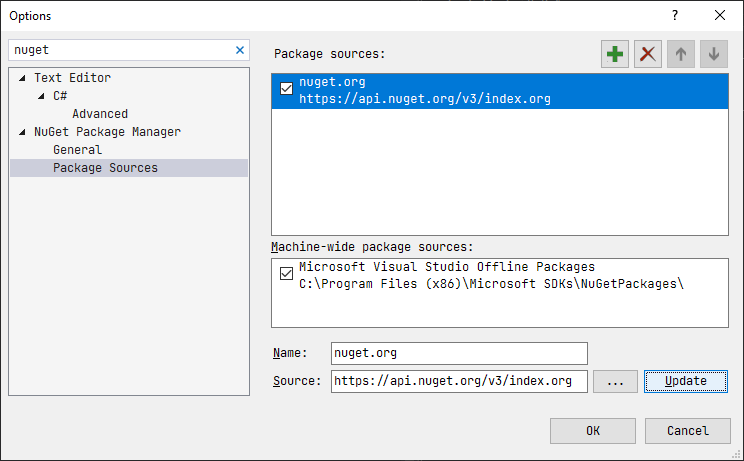This screenshot has height=461, width=744.
Task: Collapse the Text Editor tree node
Action: 22,78
